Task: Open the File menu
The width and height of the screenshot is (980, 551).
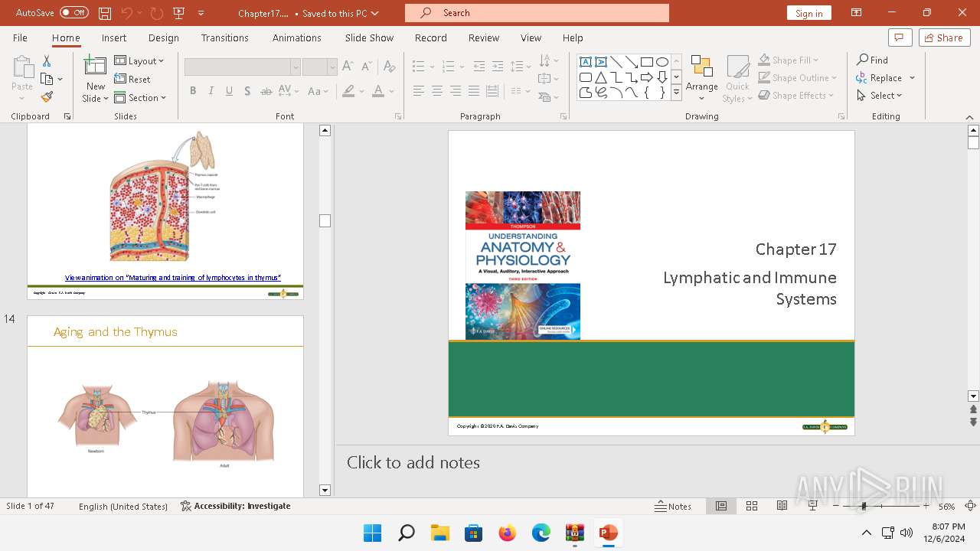Action: pyautogui.click(x=20, y=37)
